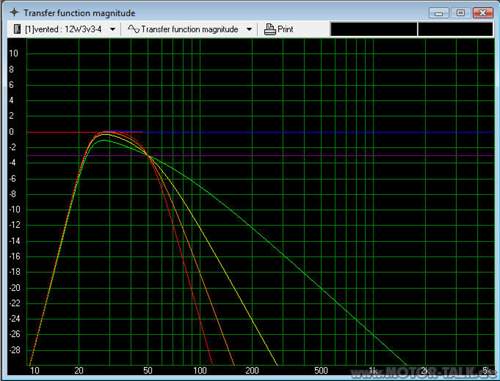Open the Transfer function magnitude graph selector

(190, 29)
